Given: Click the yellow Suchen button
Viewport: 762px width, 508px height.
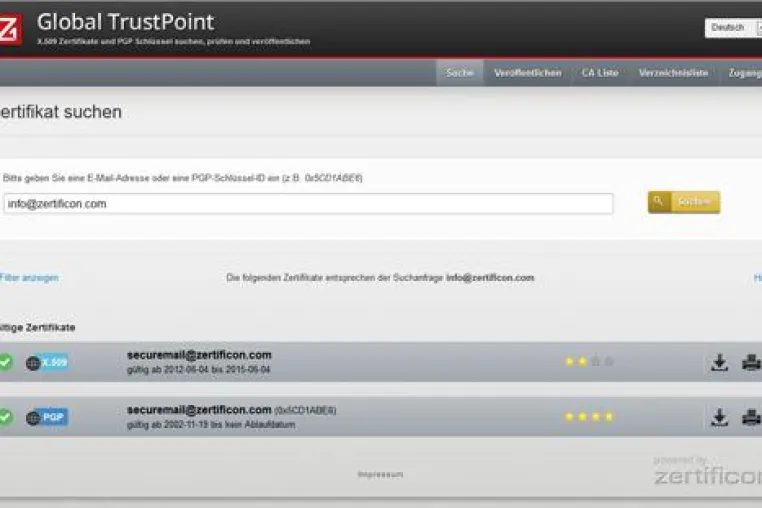Looking at the screenshot, I should 684,202.
